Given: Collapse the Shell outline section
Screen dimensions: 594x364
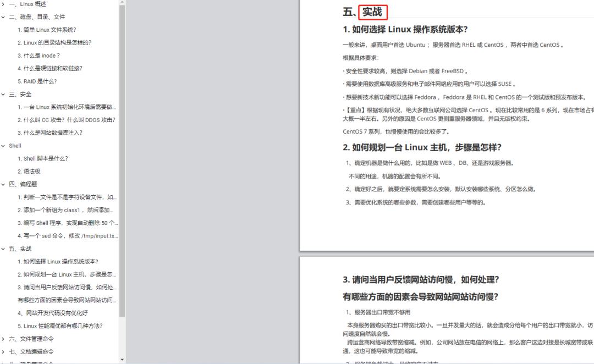Looking at the screenshot, I should [x=3, y=146].
